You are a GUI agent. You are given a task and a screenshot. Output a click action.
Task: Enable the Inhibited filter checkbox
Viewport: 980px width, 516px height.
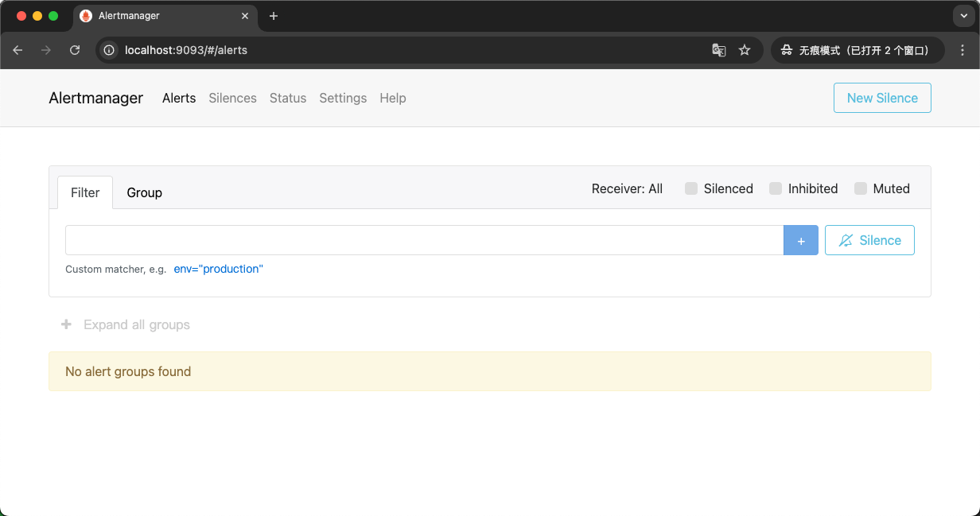(776, 188)
